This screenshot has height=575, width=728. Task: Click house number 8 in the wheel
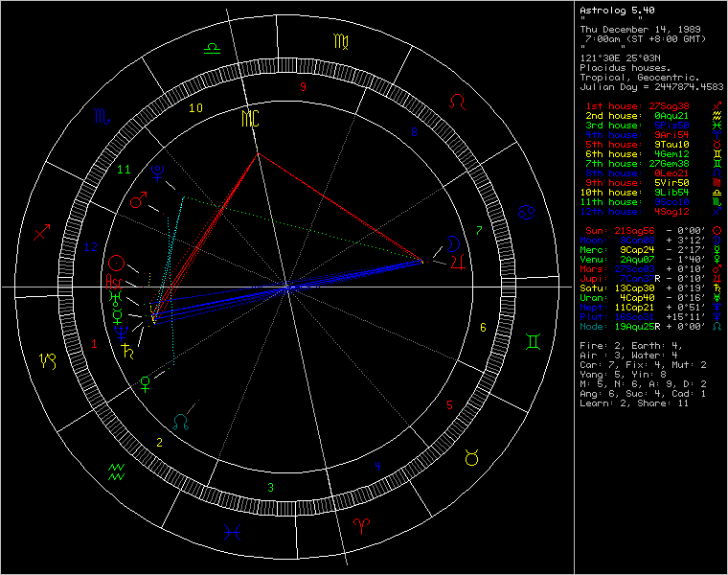tap(414, 132)
